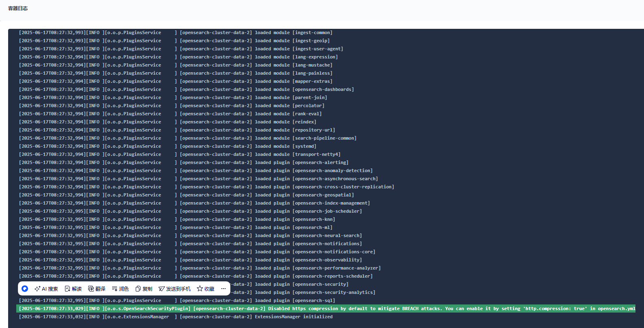
Task: Click 收藏 star to save the selection
Action: click(x=206, y=289)
